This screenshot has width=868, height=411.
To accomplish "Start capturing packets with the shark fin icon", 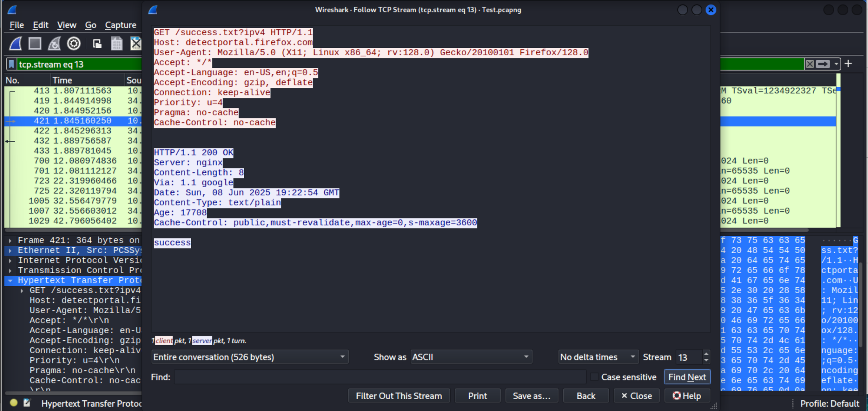I will [x=16, y=44].
